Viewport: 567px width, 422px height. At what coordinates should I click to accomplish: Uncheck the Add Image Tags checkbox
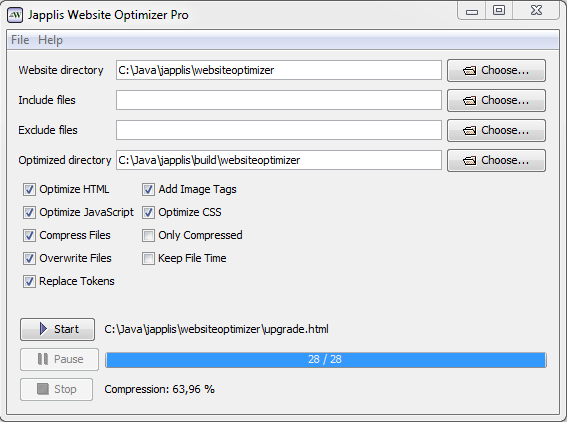click(148, 189)
